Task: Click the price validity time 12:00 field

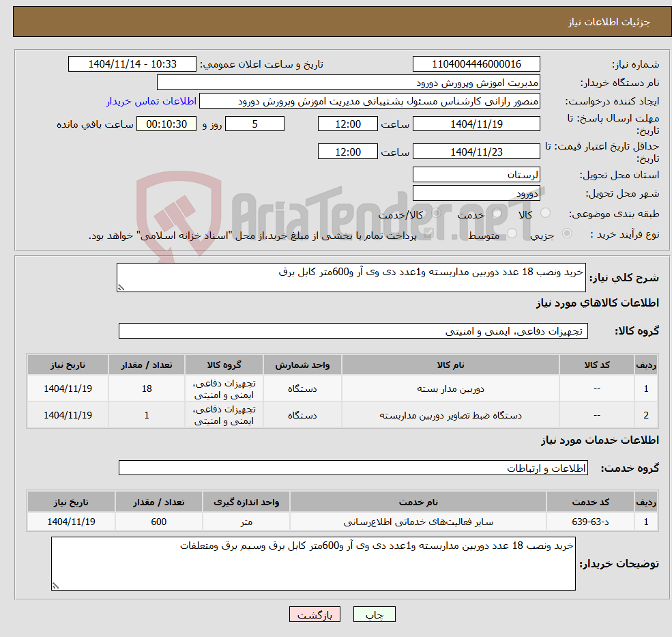Action: (347, 152)
